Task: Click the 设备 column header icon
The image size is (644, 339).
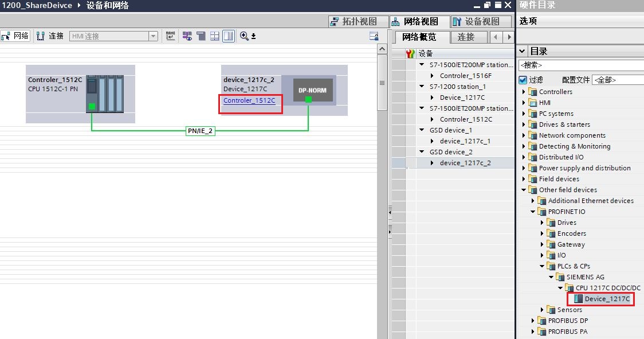Action: (410, 53)
